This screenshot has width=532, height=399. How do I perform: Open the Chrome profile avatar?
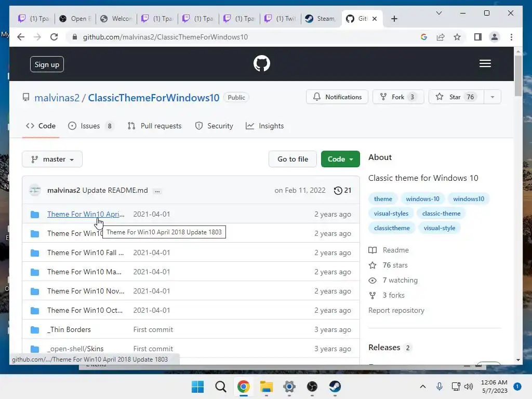tap(495, 37)
